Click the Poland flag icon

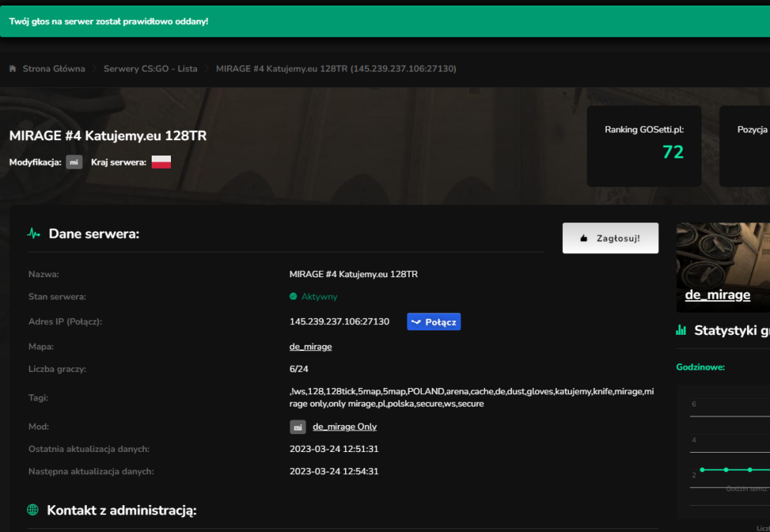[x=161, y=162]
